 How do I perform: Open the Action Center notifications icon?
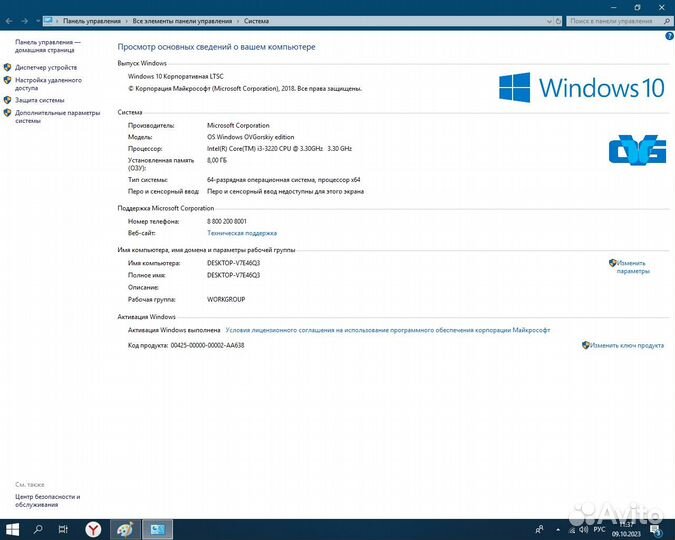click(656, 530)
